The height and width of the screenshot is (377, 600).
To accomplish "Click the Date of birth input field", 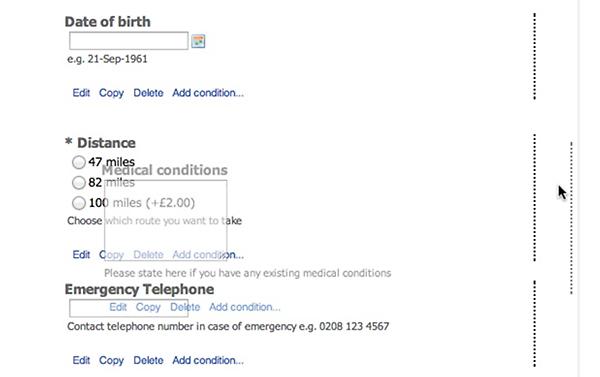I will tap(129, 41).
